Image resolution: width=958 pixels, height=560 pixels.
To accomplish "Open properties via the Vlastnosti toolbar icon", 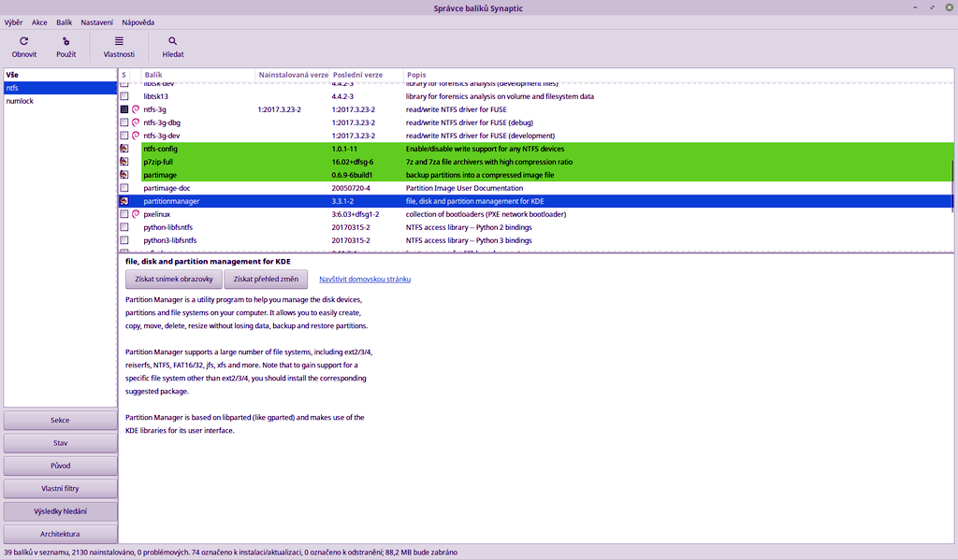I will (x=119, y=40).
